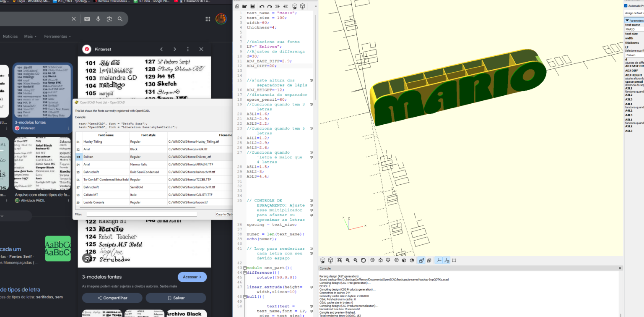This screenshot has height=317, width=644.
Task: Open the design default preset dropdown
Action: pos(634,13)
